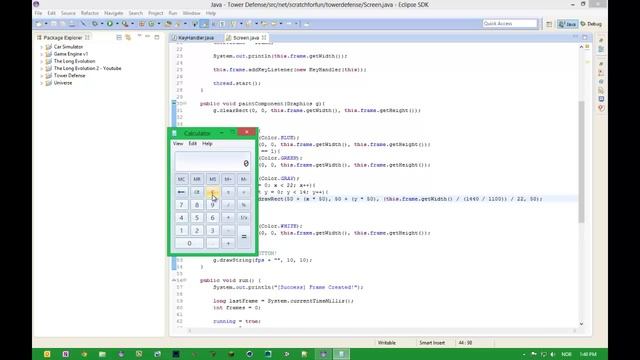640x360 pixels.
Task: Minimize the editor area
Action: (576, 37)
